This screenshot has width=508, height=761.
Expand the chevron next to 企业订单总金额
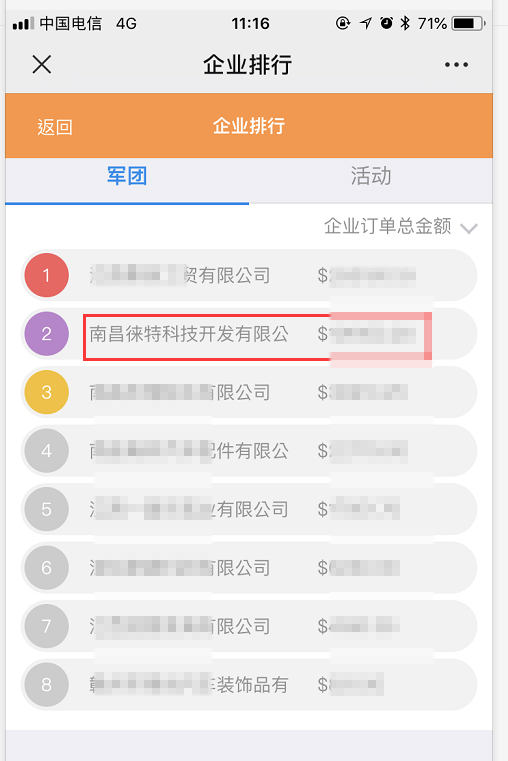(469, 228)
